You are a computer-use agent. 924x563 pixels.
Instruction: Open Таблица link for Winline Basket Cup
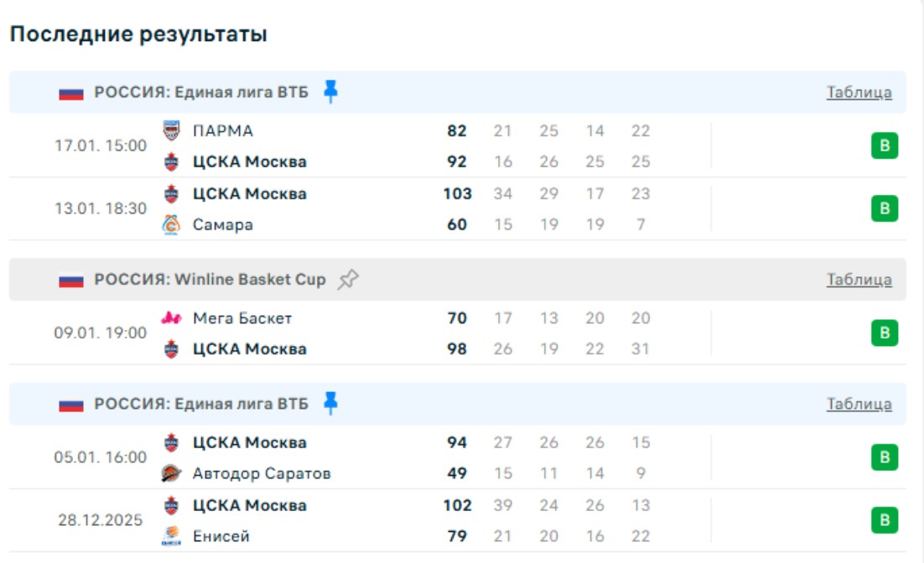pyautogui.click(x=859, y=280)
